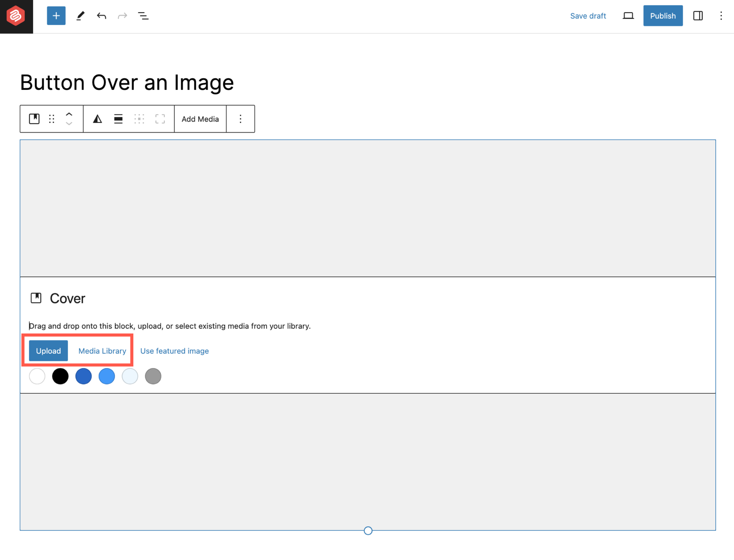The width and height of the screenshot is (734, 560).
Task: Select the black overlay color swatch
Action: point(60,376)
